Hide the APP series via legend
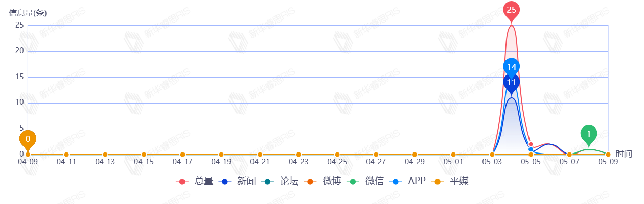This screenshot has height=204, width=644. tap(408, 181)
